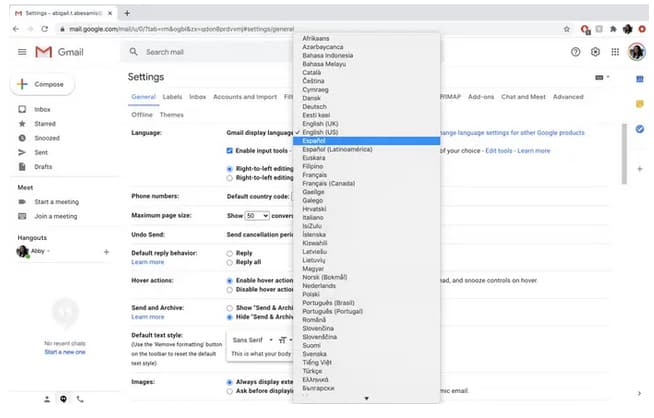Open the Edit tools link
The width and height of the screenshot is (654, 418).
click(499, 151)
